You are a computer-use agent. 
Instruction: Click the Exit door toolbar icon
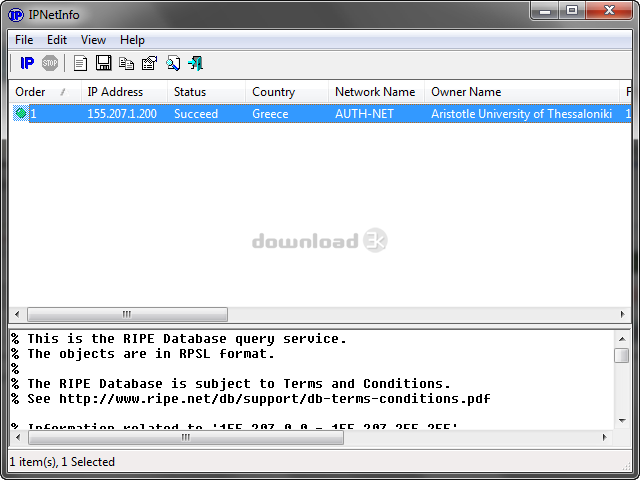pyautogui.click(x=196, y=63)
